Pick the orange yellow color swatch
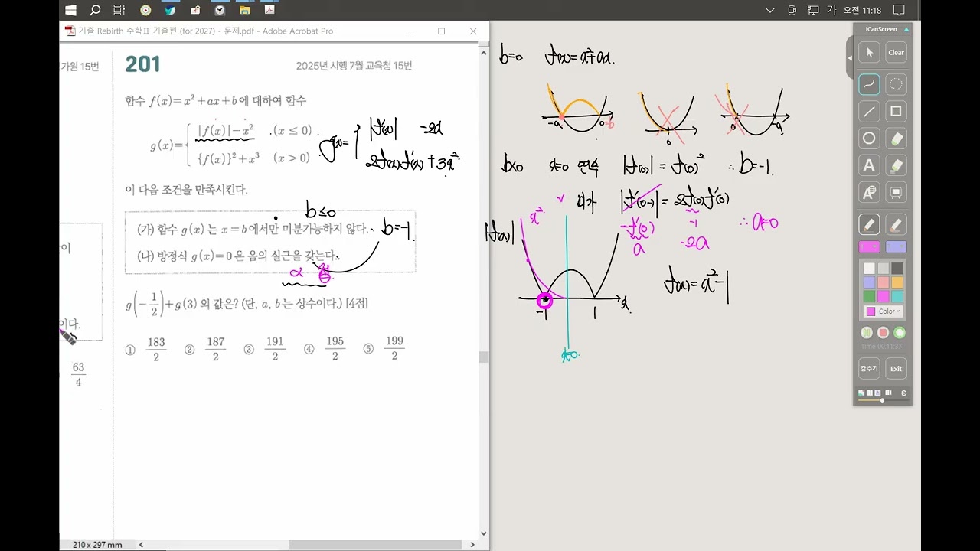 pos(897,282)
